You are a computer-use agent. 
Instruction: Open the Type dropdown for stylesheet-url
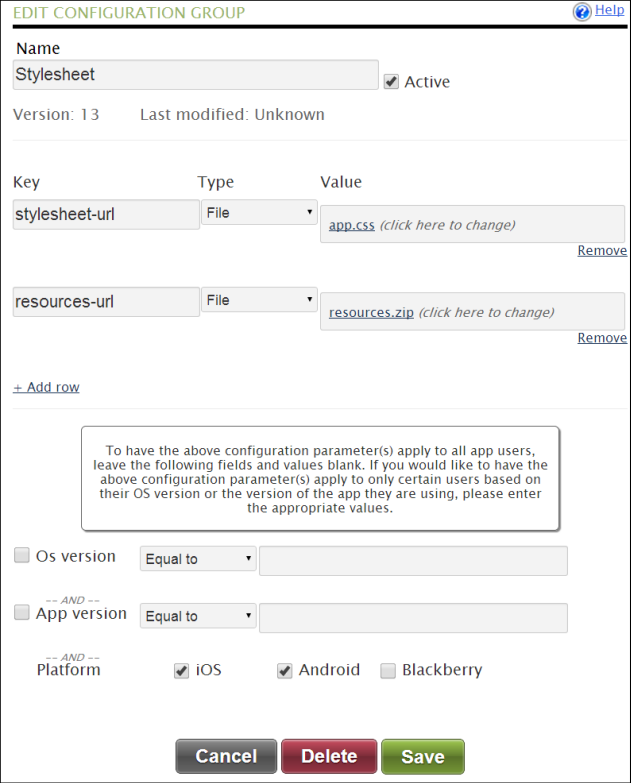click(x=259, y=213)
